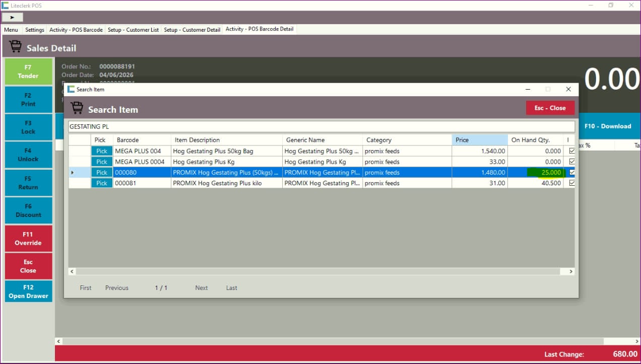Screen dimensions: 641x364
Task: Sort by the On Hand Qty. column header
Action: coord(535,140)
